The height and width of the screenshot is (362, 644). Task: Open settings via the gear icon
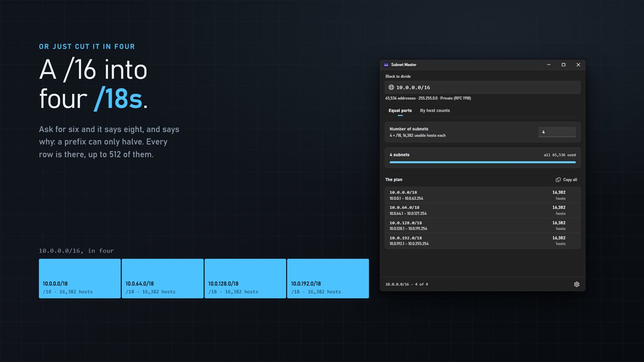[577, 284]
